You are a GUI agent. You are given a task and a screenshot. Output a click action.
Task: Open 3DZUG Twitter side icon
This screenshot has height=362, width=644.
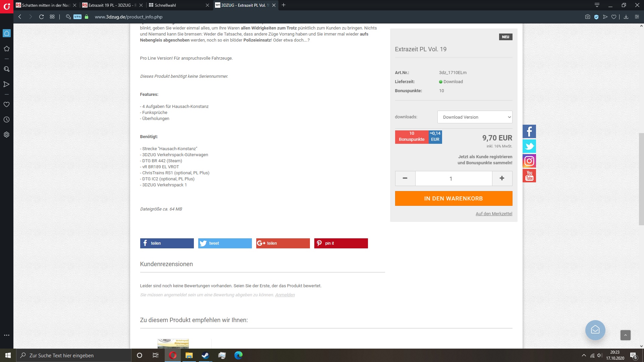coord(529,146)
